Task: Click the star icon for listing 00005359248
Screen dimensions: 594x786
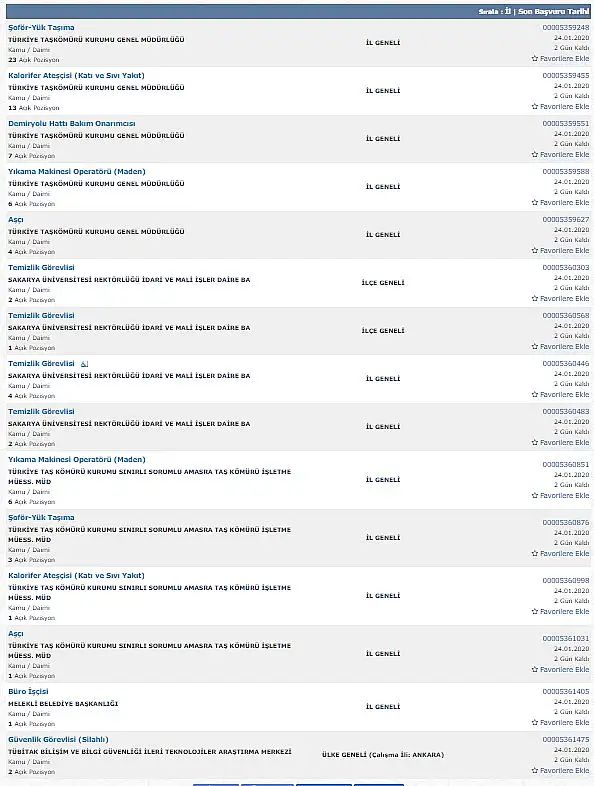Action: coord(534,59)
